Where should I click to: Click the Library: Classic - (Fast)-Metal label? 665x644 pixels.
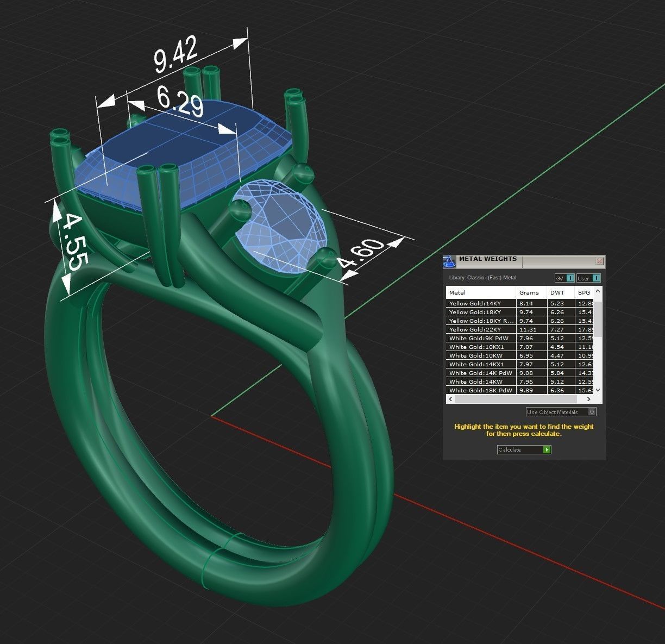click(482, 278)
